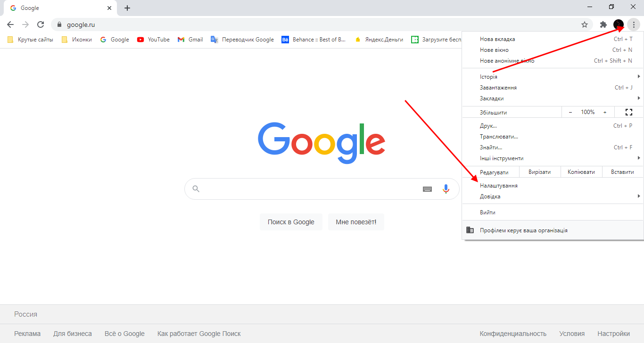Open a new tab with plus icon

tap(127, 8)
